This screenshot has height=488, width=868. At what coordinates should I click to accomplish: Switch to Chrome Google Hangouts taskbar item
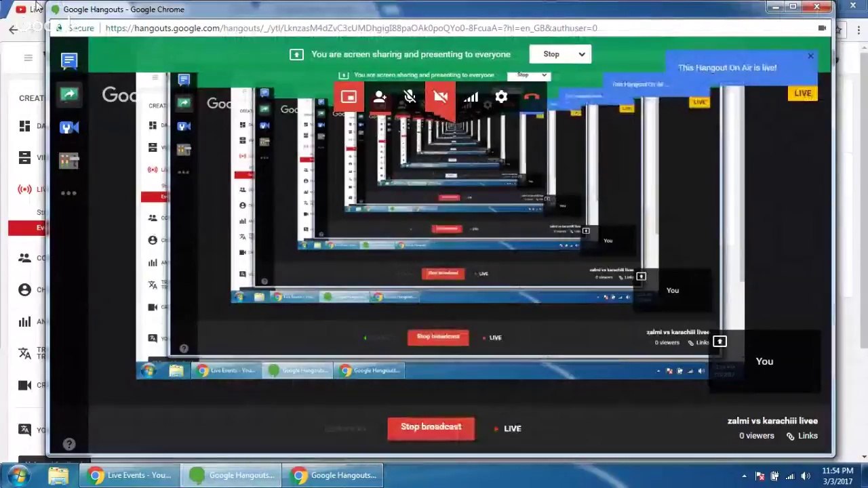point(333,475)
